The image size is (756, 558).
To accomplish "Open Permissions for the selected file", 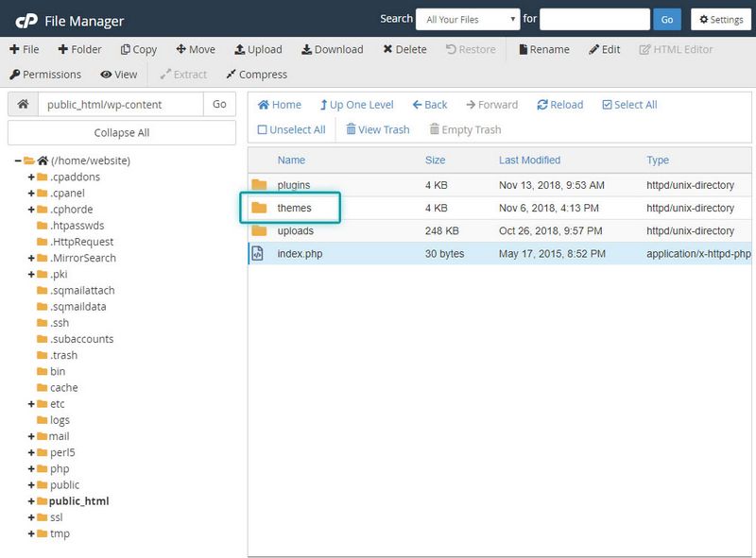I will (x=45, y=75).
